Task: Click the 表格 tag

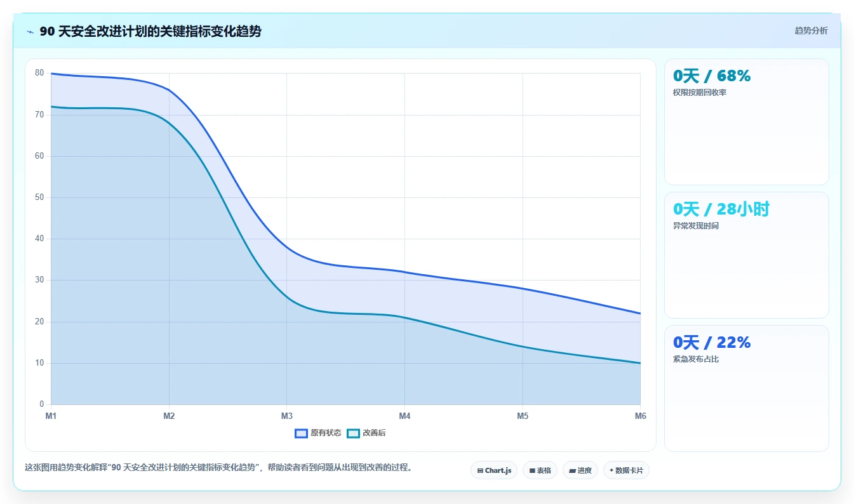Action: pos(540,470)
